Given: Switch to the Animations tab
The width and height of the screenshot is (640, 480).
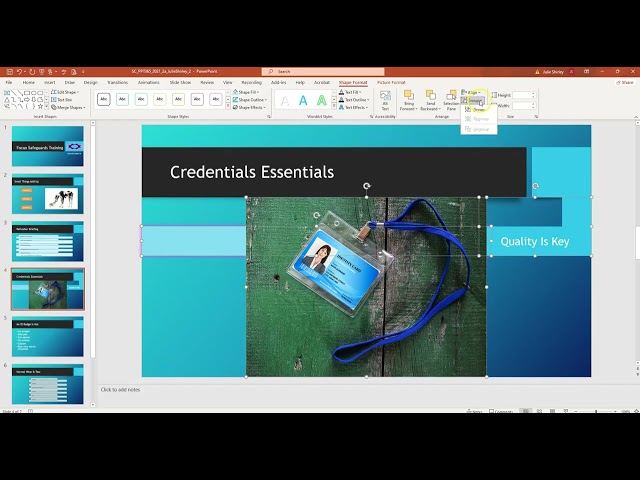Looking at the screenshot, I should pyautogui.click(x=149, y=82).
